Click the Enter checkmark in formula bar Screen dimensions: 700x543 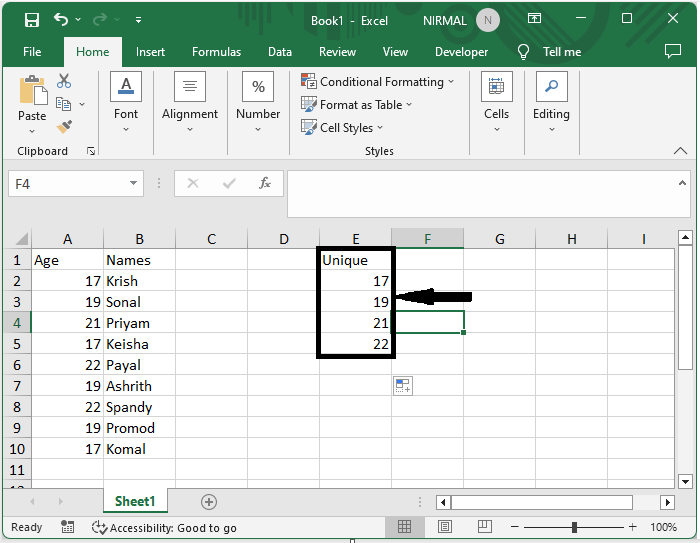pyautogui.click(x=229, y=183)
